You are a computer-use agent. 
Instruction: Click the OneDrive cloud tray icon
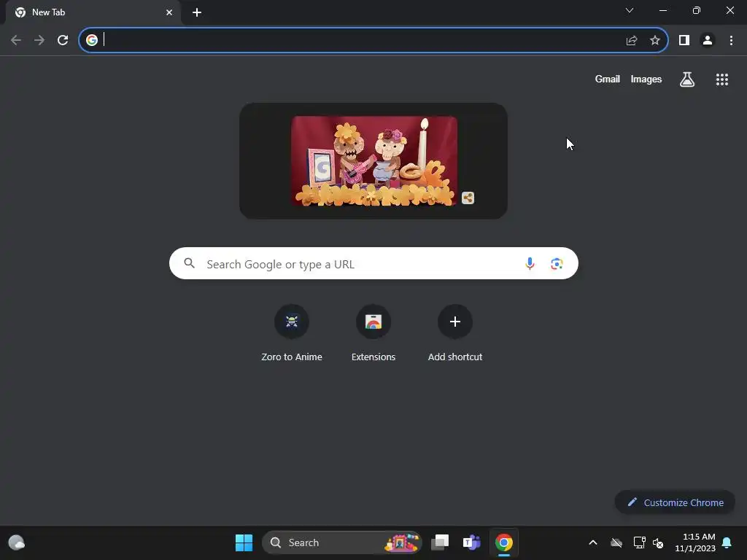(616, 542)
